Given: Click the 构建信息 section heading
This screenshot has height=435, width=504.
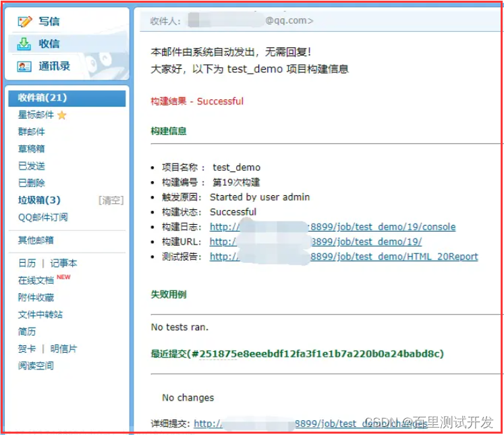Looking at the screenshot, I should pos(169,131).
